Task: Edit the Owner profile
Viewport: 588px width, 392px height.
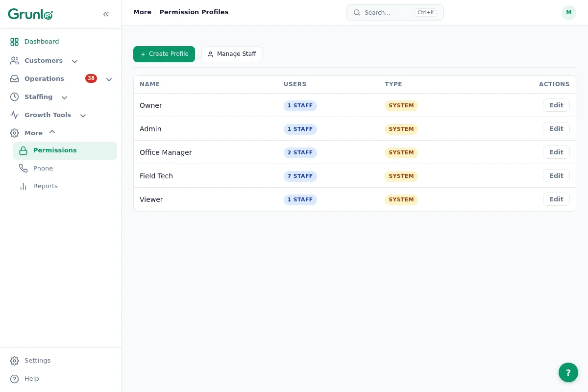Action: [x=556, y=105]
